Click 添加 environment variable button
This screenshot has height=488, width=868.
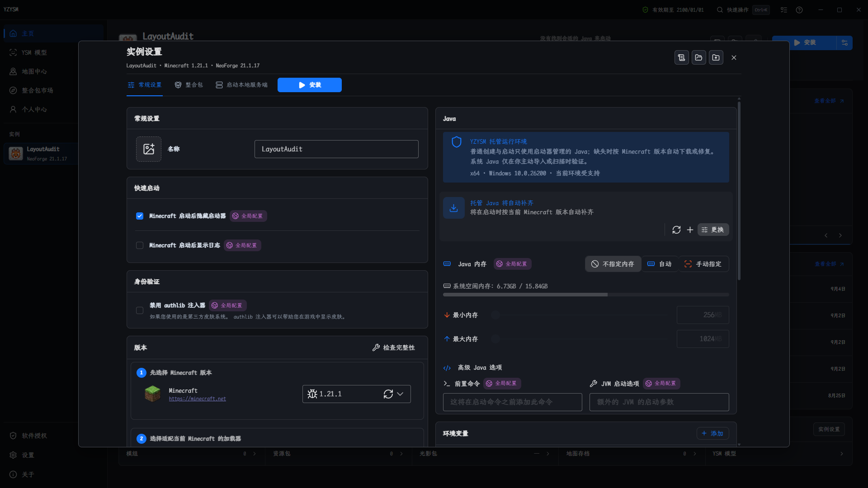(712, 433)
